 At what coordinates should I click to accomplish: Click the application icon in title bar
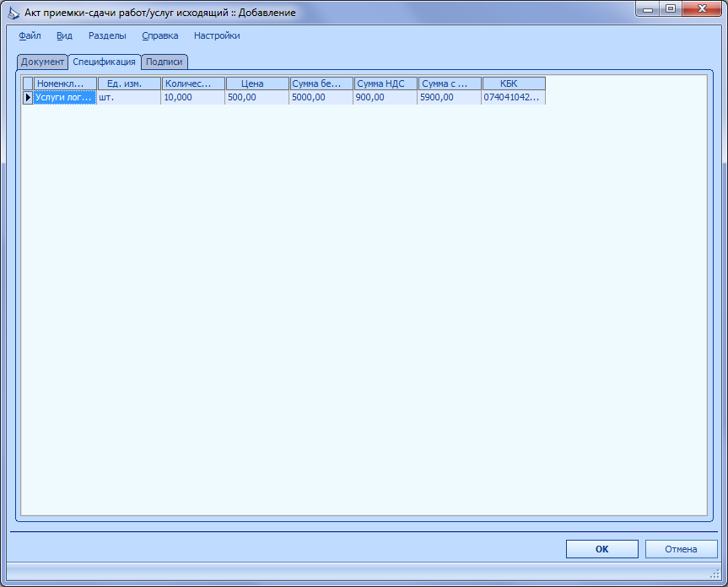pos(13,13)
